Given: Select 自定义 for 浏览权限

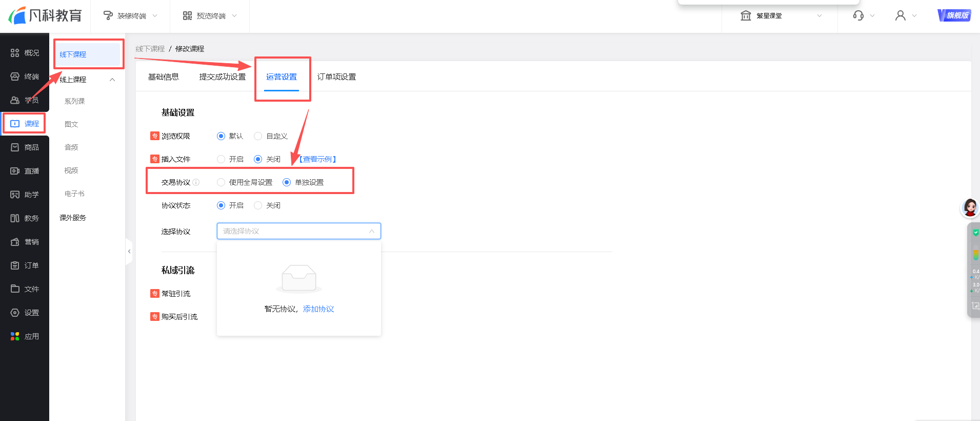Looking at the screenshot, I should [258, 136].
